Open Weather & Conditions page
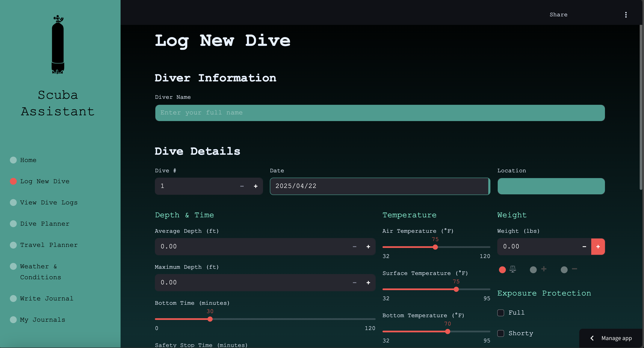Viewport: 644px width, 348px height. [x=35, y=272]
